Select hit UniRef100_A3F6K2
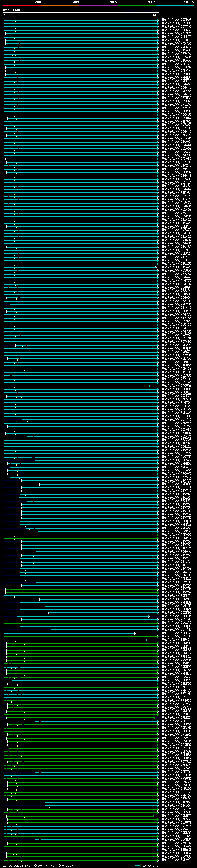Screen dimensions: 197x868 [177, 30]
